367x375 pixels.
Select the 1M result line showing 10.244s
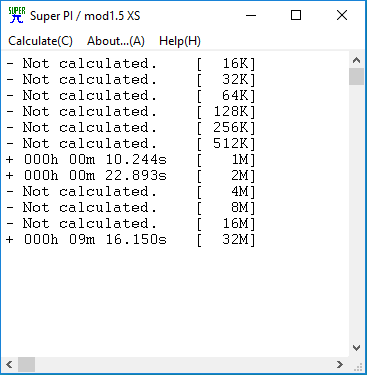pyautogui.click(x=131, y=160)
